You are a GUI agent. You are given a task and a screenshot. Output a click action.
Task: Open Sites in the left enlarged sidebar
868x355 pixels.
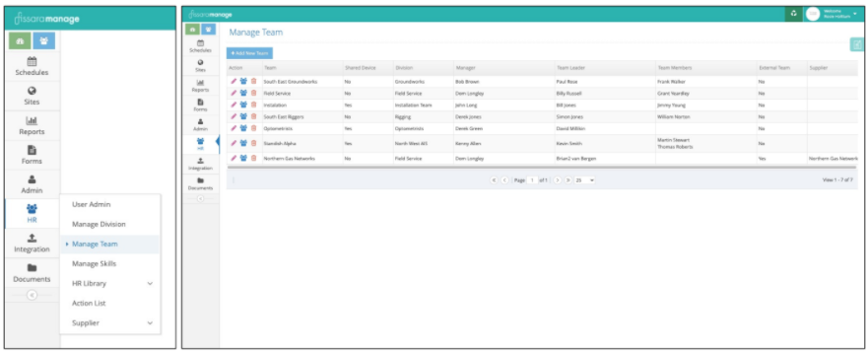click(32, 96)
